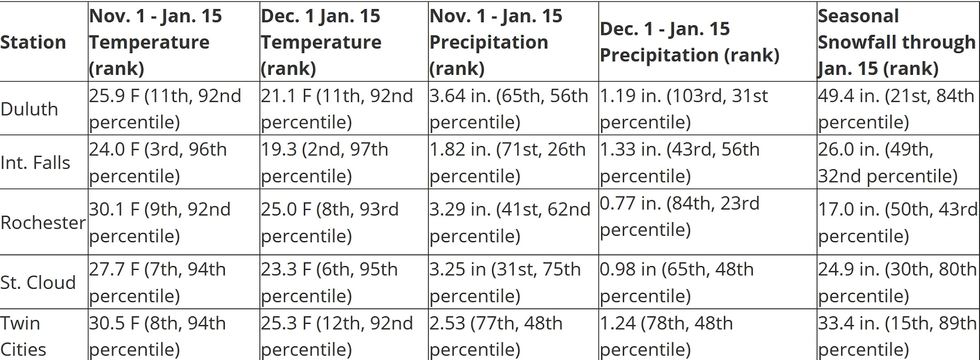Click Nov. 1 - Jan. 15 Temperature header

(x=155, y=42)
